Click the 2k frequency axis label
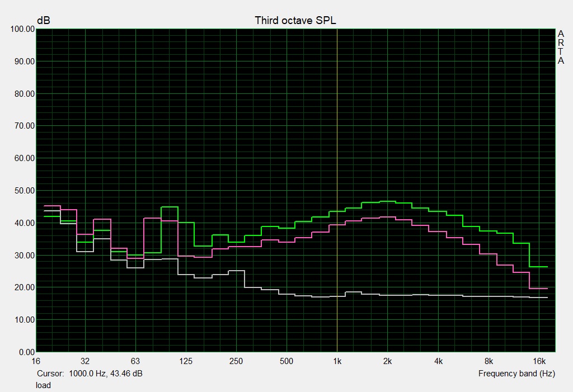 [x=387, y=361]
